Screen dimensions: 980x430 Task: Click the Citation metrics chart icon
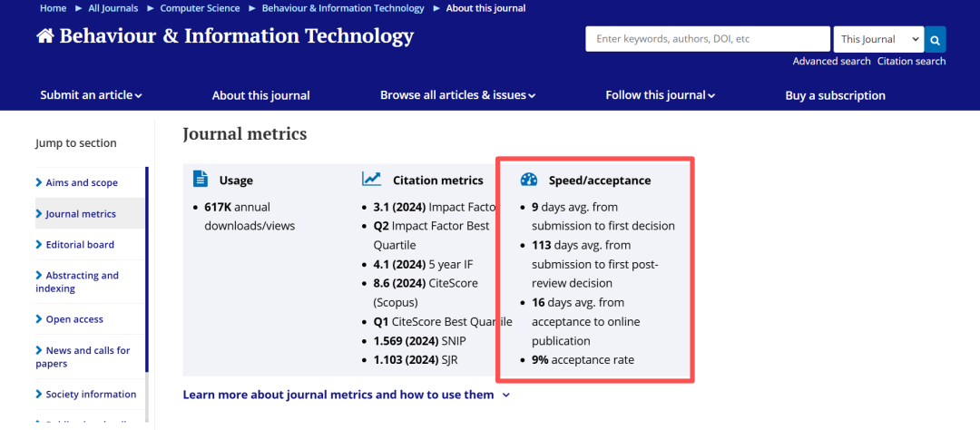click(x=371, y=180)
